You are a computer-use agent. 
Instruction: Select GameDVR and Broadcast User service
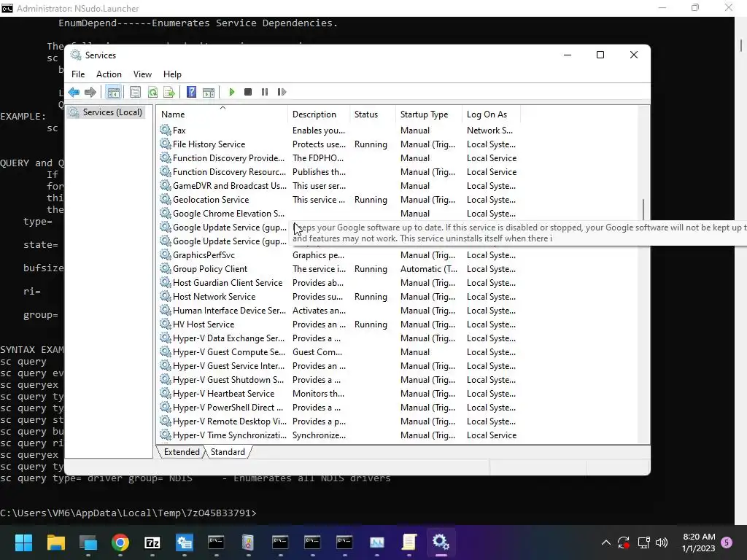tap(339, 186)
